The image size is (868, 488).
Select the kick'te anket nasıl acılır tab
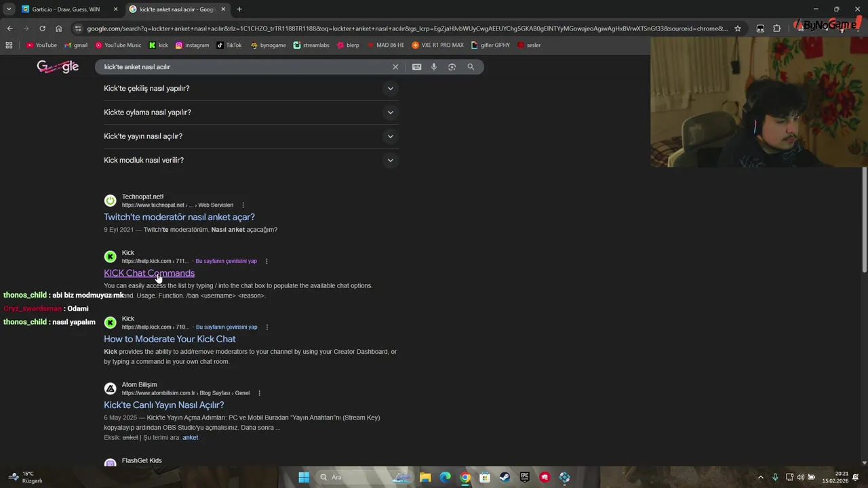click(x=177, y=9)
